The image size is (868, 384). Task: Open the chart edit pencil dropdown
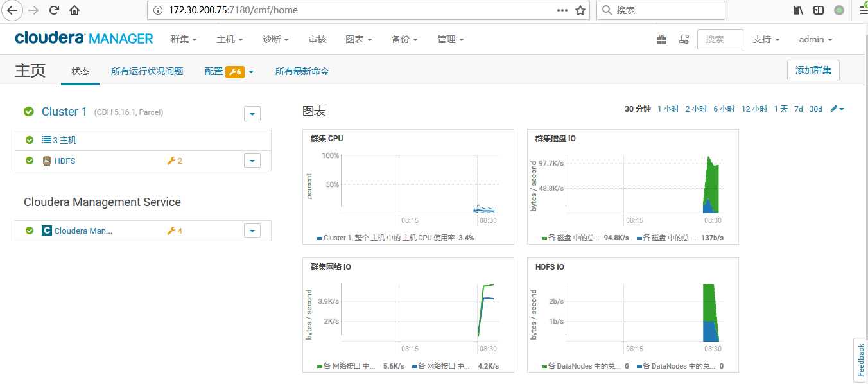pyautogui.click(x=837, y=109)
